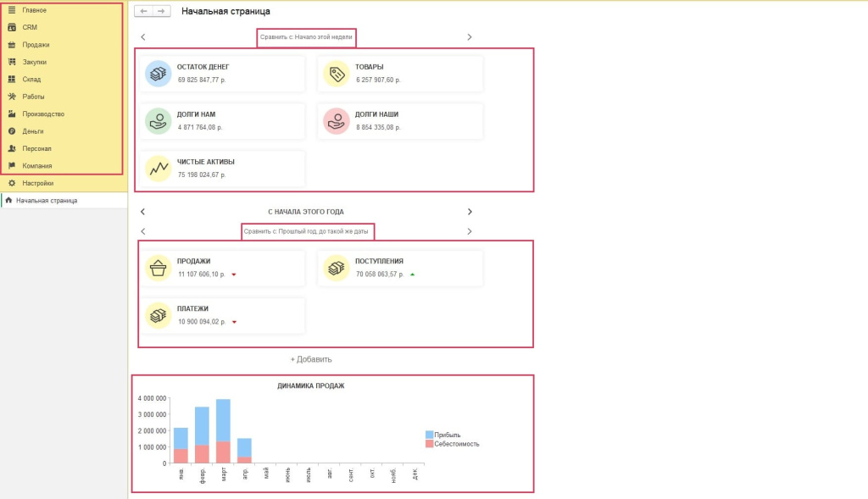Click the + Добавить link

point(311,359)
